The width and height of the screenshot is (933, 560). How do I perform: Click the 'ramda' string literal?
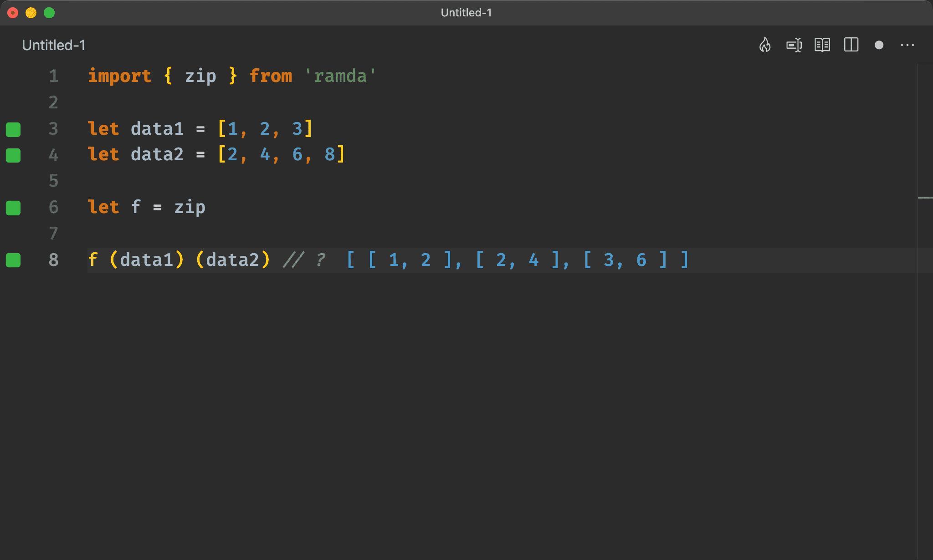(x=340, y=76)
